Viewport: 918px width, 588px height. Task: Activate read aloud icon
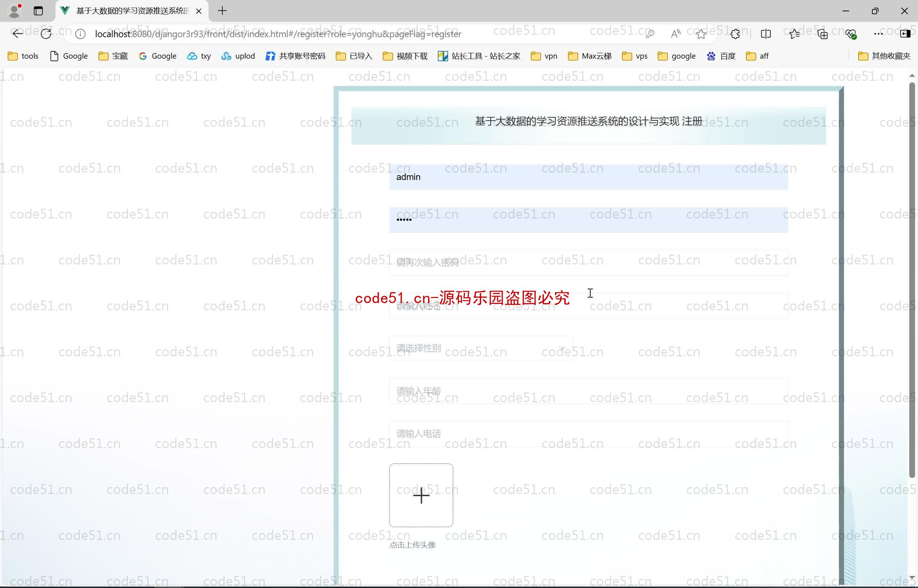[x=676, y=34]
